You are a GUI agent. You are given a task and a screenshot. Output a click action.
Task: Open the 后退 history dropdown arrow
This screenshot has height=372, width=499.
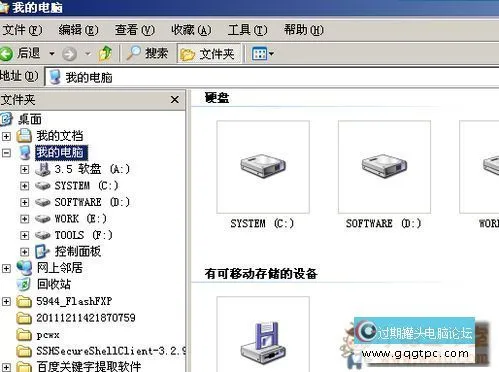pyautogui.click(x=52, y=53)
